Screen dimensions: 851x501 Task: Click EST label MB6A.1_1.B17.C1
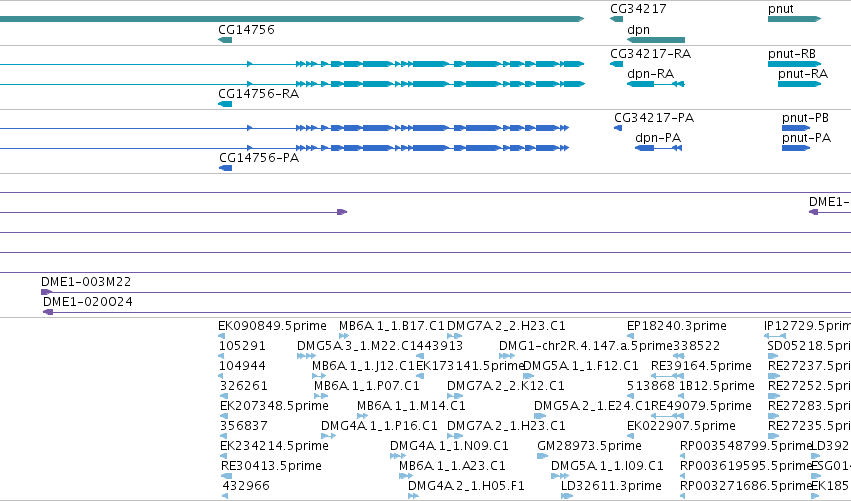click(391, 326)
